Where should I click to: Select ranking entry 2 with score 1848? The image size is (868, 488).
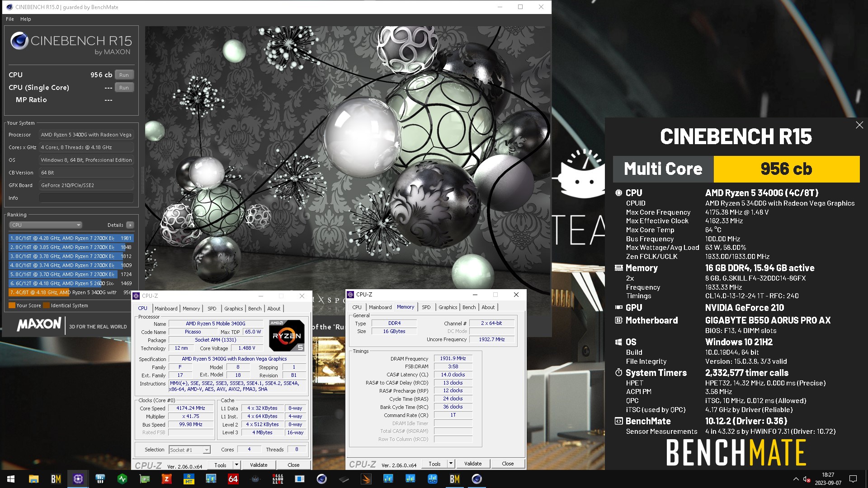[x=71, y=247]
